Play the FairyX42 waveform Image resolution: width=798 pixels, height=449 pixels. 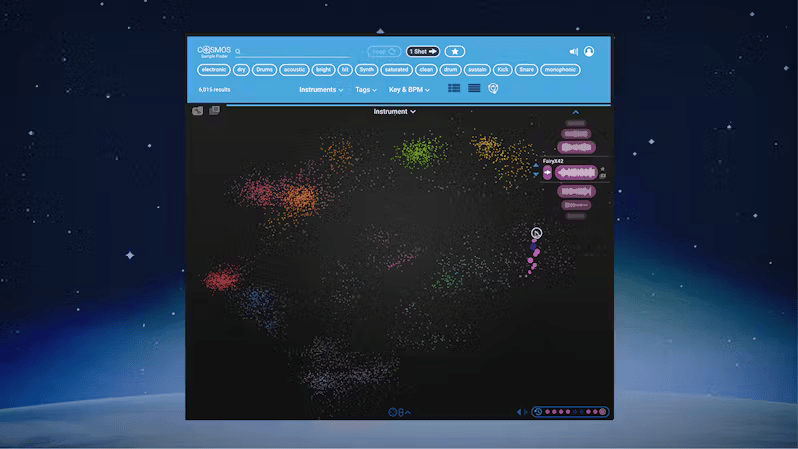point(576,173)
